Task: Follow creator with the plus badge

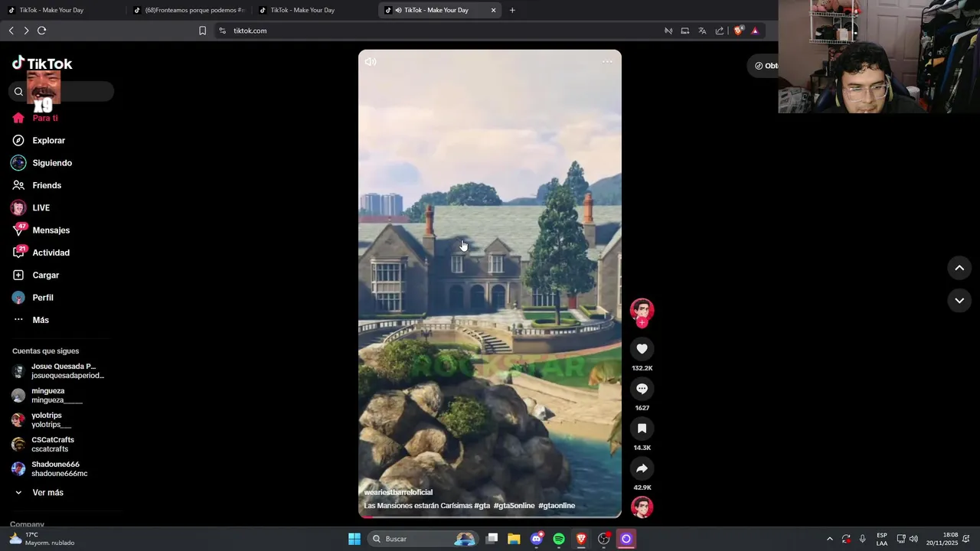Action: click(x=642, y=323)
